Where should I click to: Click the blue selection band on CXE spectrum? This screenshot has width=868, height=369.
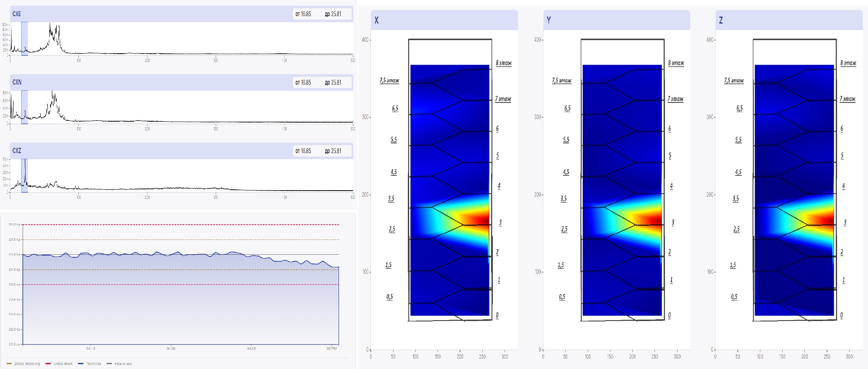click(x=24, y=38)
